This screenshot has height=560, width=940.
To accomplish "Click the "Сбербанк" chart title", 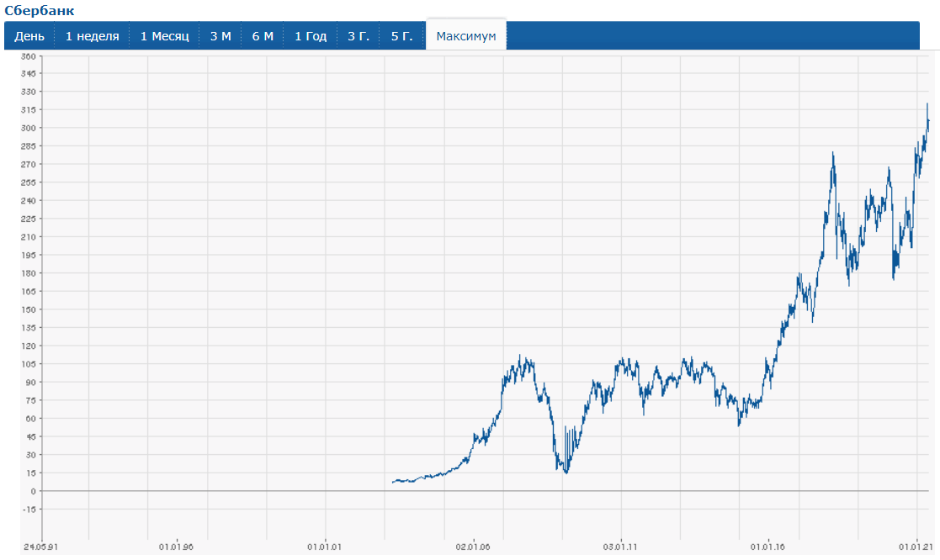I will (40, 10).
